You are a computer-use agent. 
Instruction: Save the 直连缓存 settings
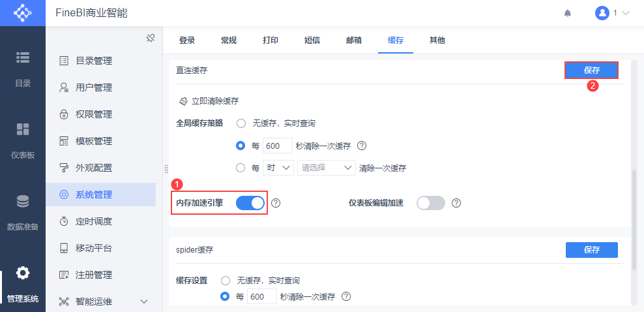coord(591,70)
